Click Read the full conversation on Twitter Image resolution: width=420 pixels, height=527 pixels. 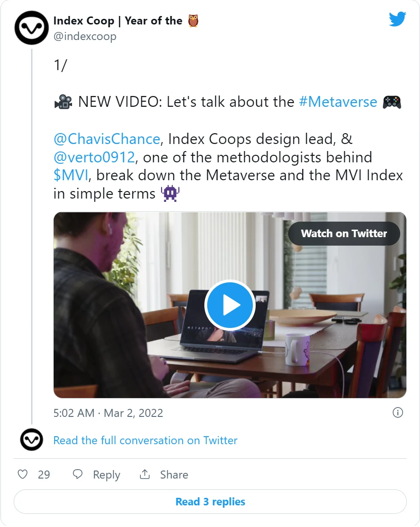(x=145, y=440)
